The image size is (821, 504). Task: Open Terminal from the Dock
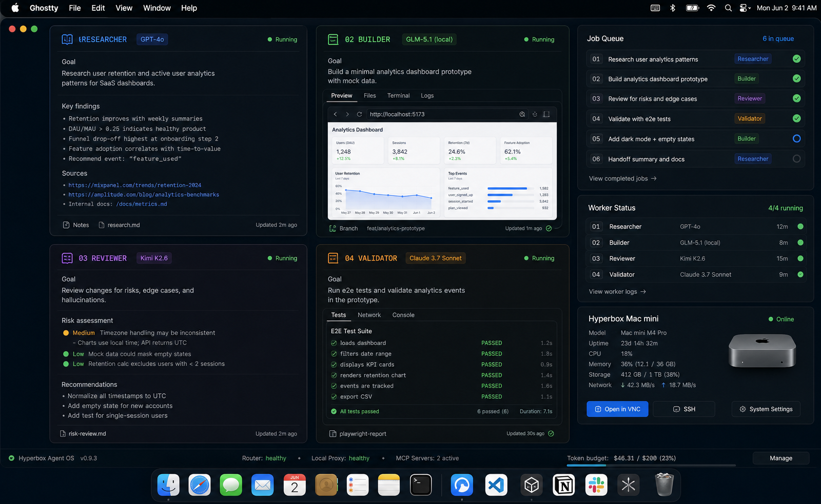(x=421, y=485)
